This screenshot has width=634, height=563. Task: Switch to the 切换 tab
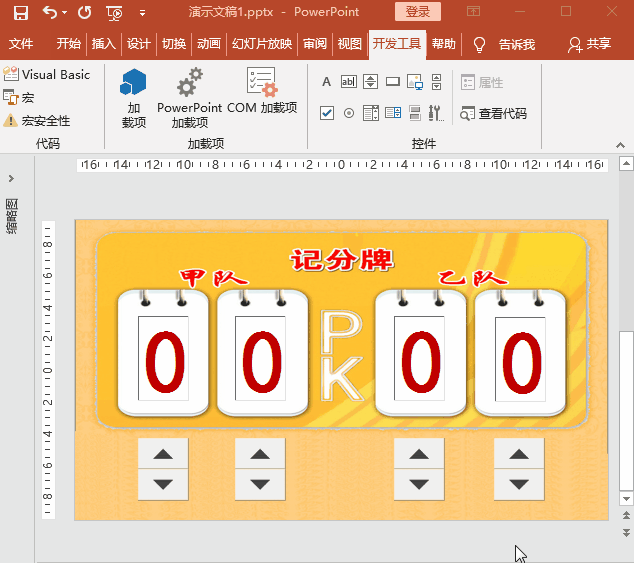[x=174, y=43]
